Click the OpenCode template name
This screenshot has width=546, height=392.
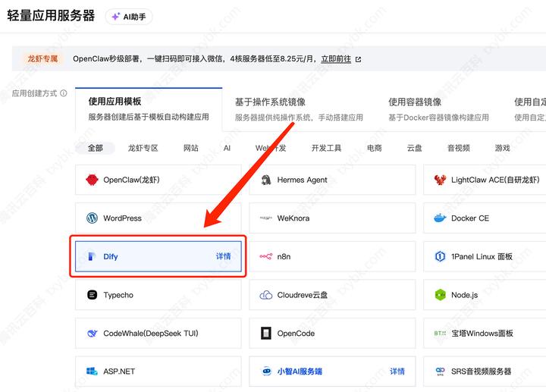[296, 333]
